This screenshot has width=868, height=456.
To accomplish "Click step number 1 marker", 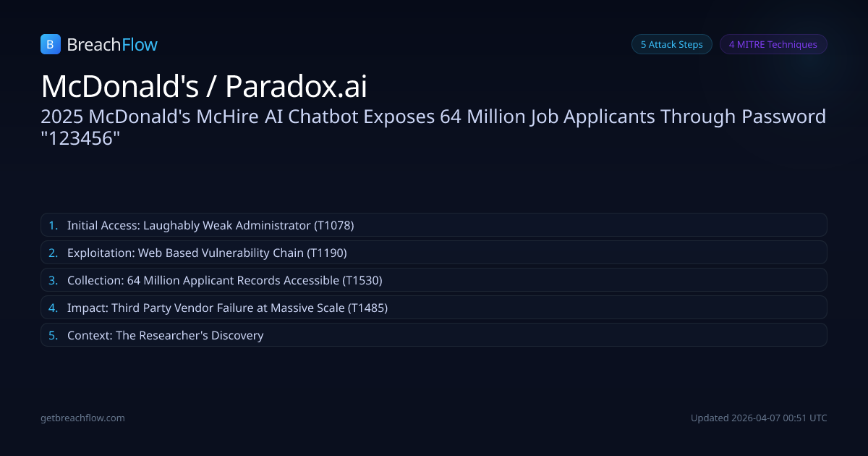I will coord(53,225).
